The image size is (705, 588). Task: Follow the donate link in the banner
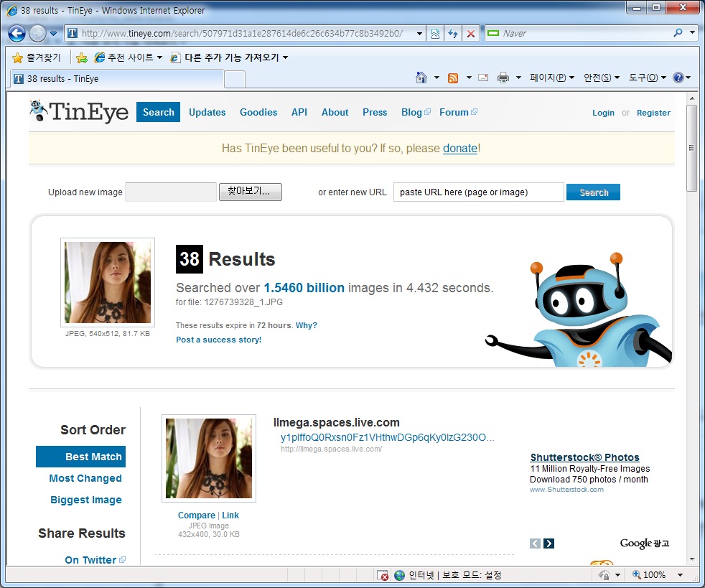point(460,149)
